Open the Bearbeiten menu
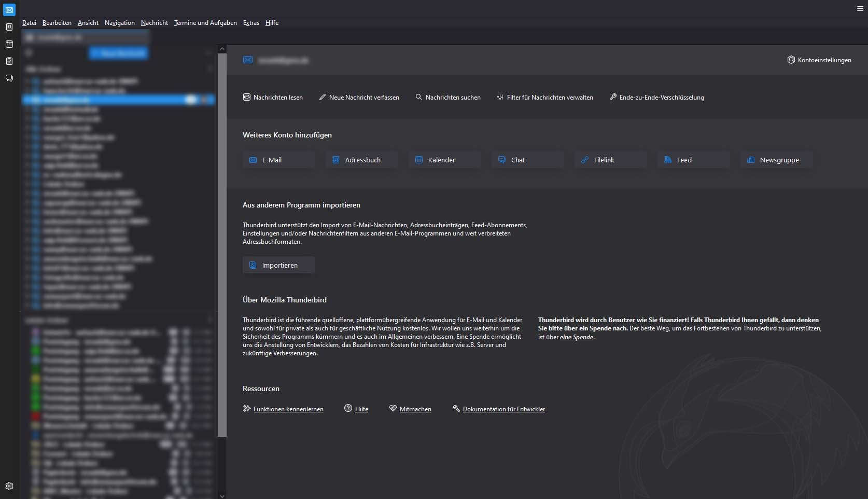Screen dimensions: 868x499 pyautogui.click(x=57, y=23)
